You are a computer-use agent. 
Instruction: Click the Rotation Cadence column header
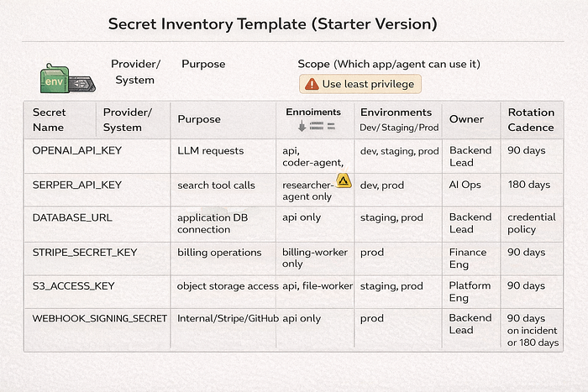pos(531,120)
